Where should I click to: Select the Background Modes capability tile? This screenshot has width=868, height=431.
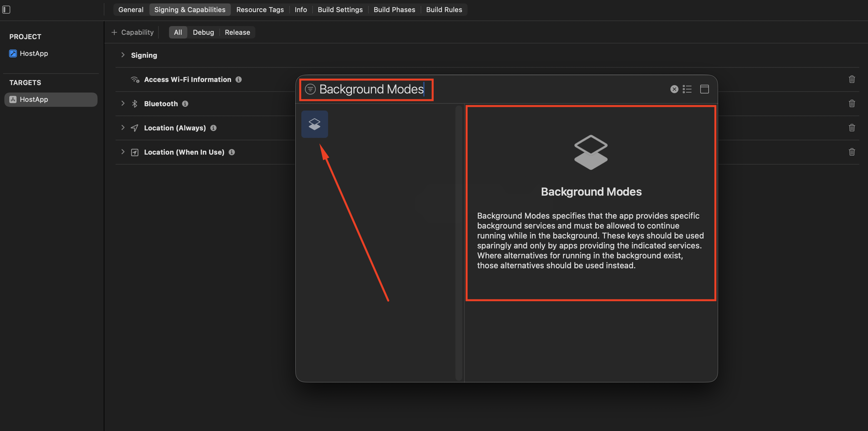(314, 124)
